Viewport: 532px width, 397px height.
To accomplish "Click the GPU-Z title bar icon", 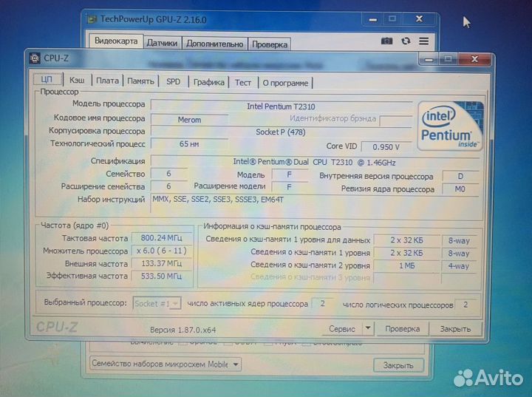I will tap(92, 19).
